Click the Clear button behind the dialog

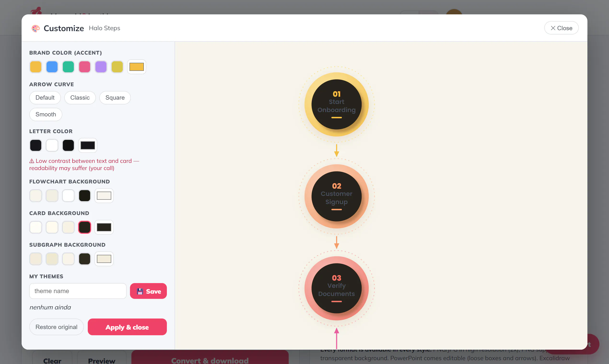pos(52,357)
